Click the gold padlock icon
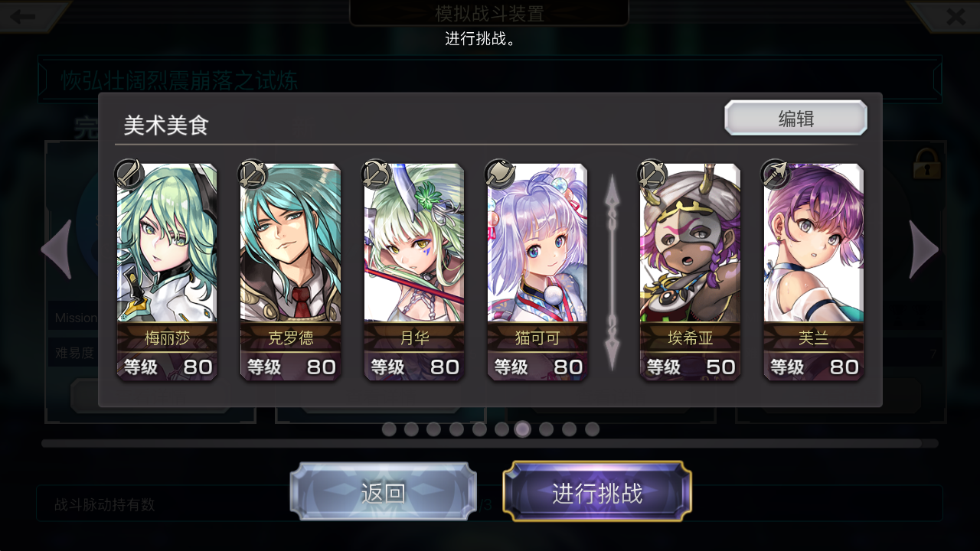980x551 pixels. [926, 163]
